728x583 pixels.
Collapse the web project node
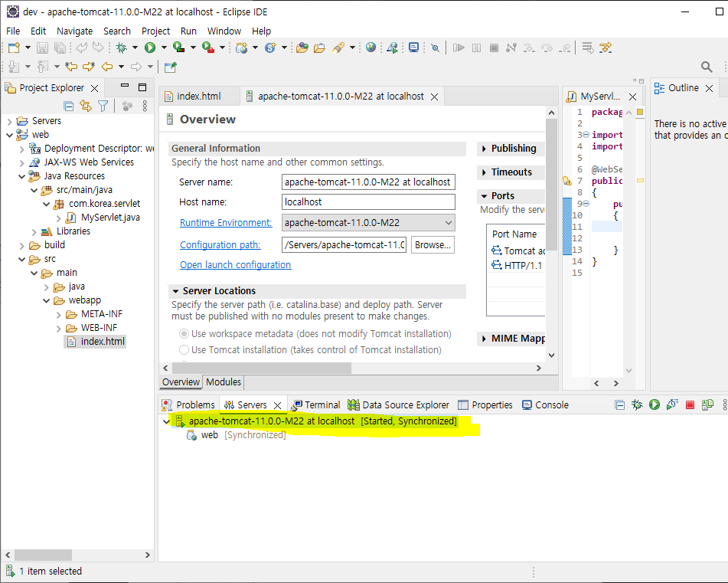10,135
